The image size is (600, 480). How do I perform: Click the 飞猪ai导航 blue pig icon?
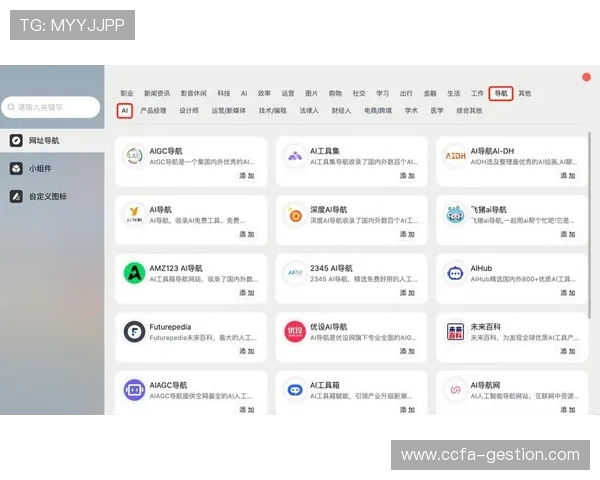point(455,214)
